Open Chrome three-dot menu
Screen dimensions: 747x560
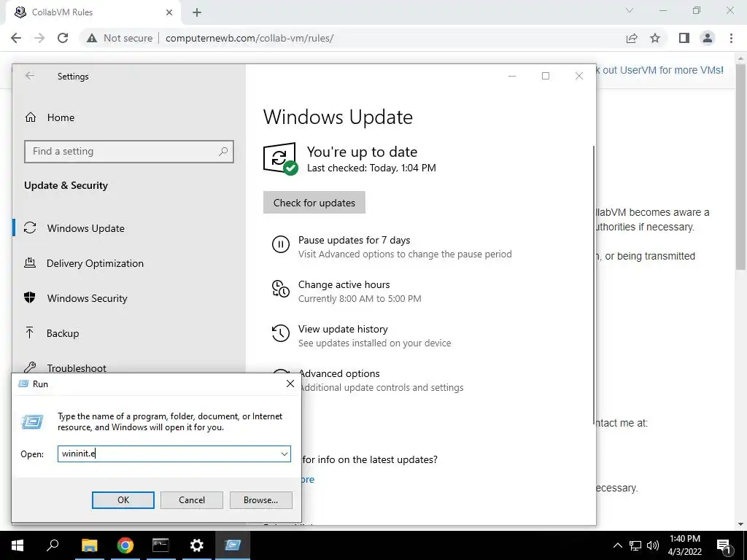coord(731,38)
